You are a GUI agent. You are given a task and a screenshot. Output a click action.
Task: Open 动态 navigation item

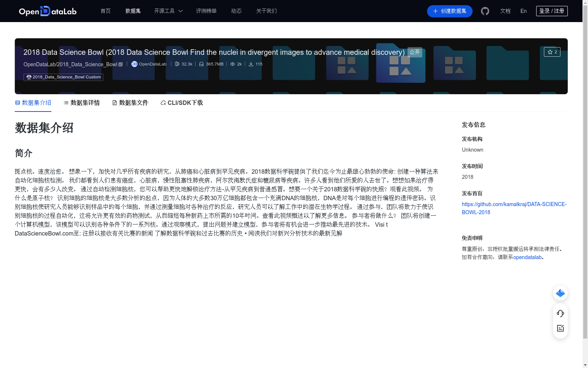pos(236,11)
